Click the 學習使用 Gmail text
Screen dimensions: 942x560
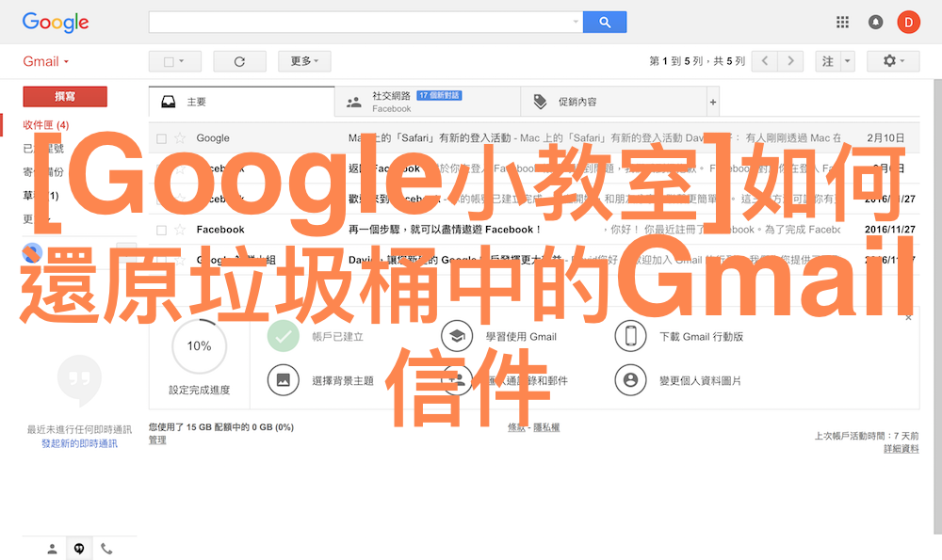(521, 337)
